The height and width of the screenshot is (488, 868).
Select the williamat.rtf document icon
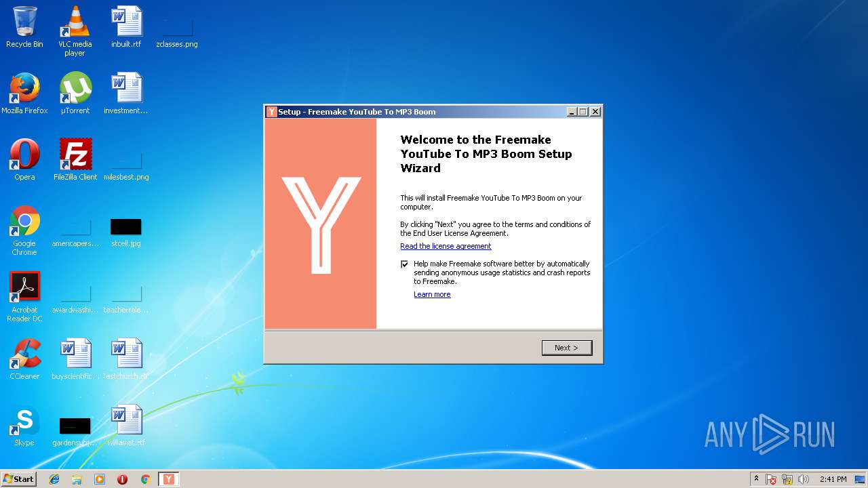126,426
